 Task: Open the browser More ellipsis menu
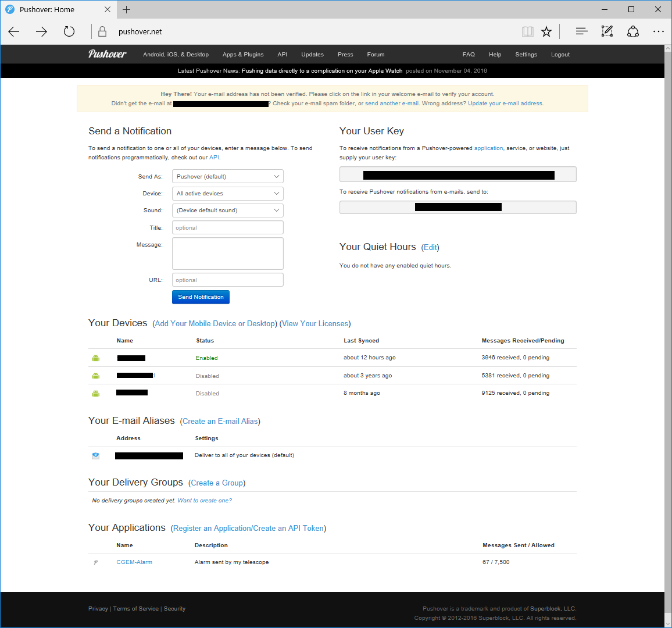(658, 31)
